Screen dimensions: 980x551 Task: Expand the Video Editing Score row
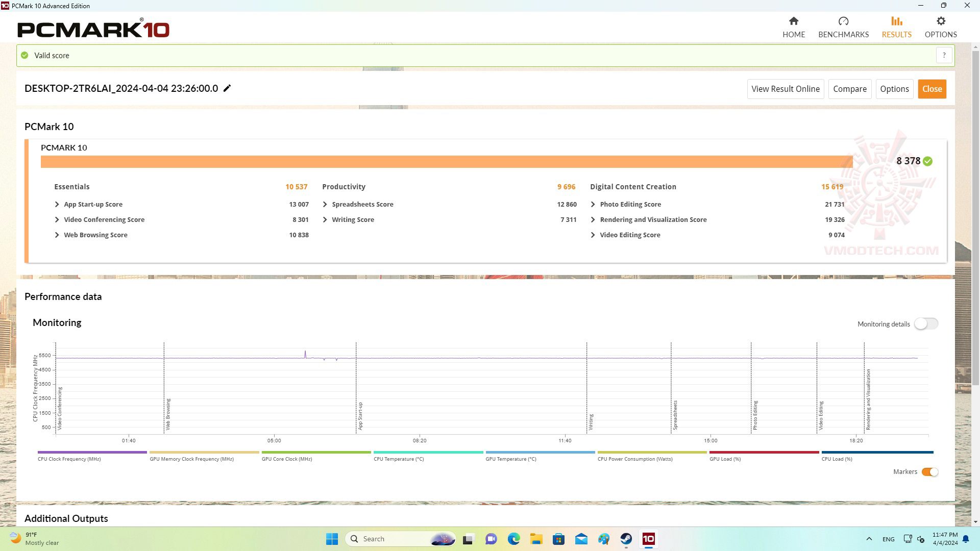593,235
